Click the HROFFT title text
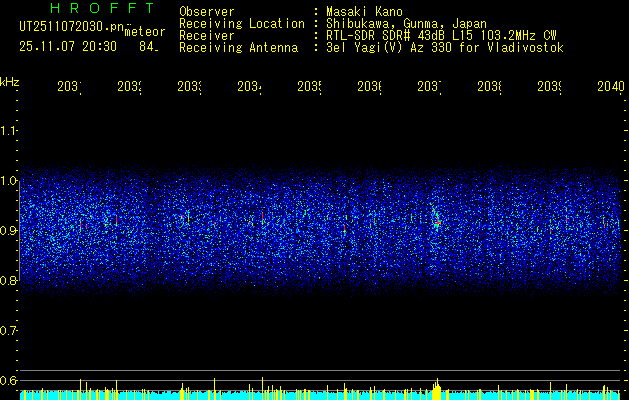 point(103,8)
